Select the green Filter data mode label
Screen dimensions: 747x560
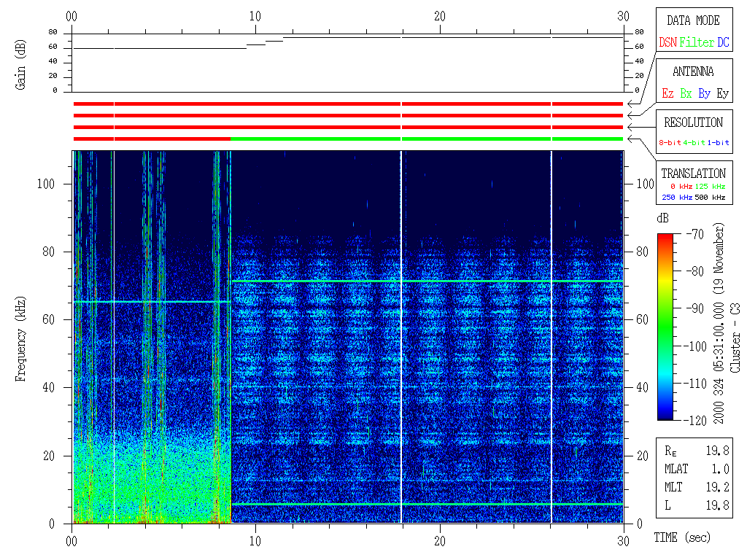point(697,42)
